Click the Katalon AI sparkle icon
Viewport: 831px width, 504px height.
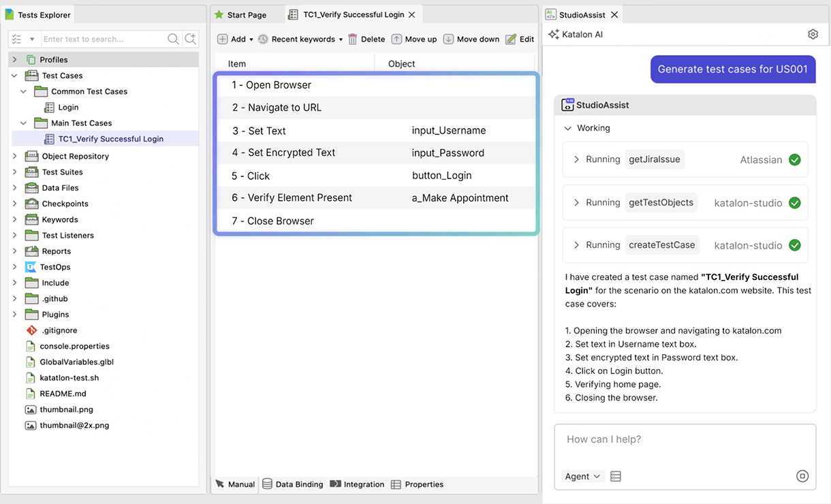click(554, 34)
